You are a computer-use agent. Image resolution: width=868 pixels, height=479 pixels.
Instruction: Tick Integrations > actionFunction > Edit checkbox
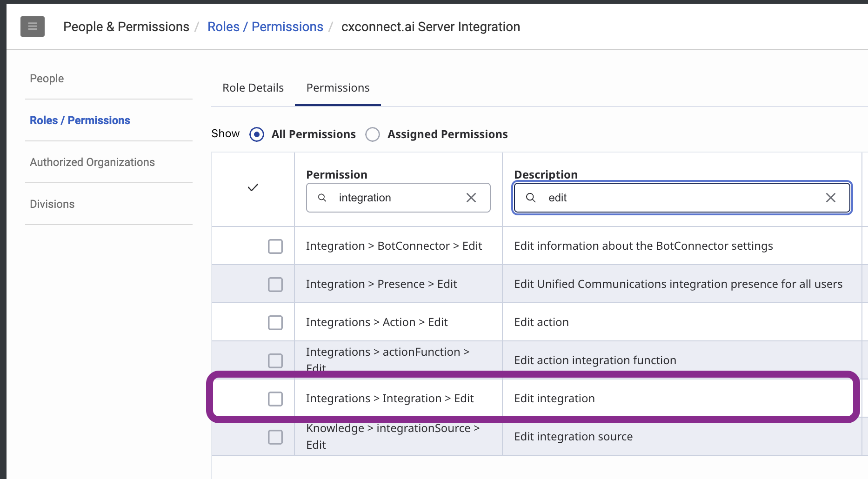pyautogui.click(x=275, y=360)
